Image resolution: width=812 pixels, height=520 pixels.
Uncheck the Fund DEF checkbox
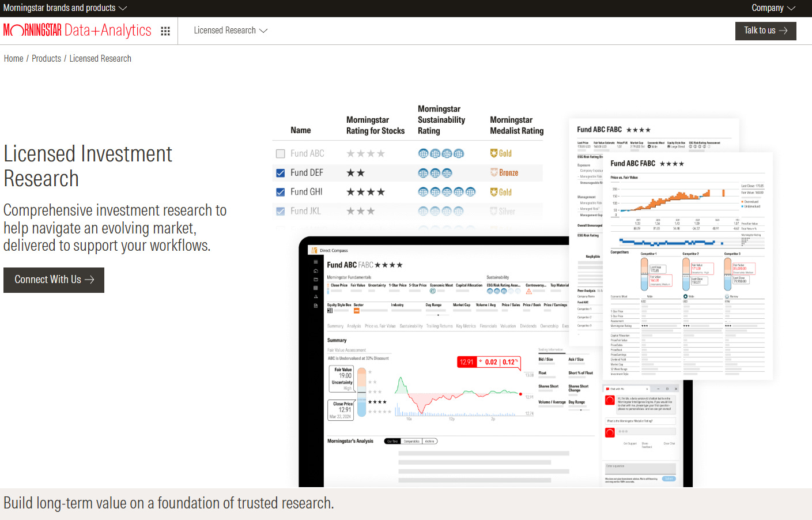click(x=281, y=173)
